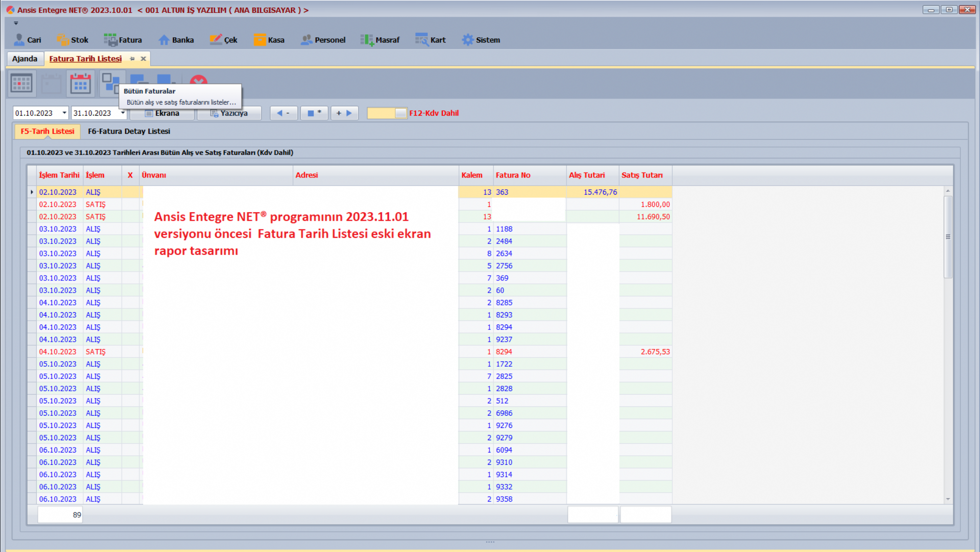Click the Ekrana button
980x552 pixels.
(163, 113)
